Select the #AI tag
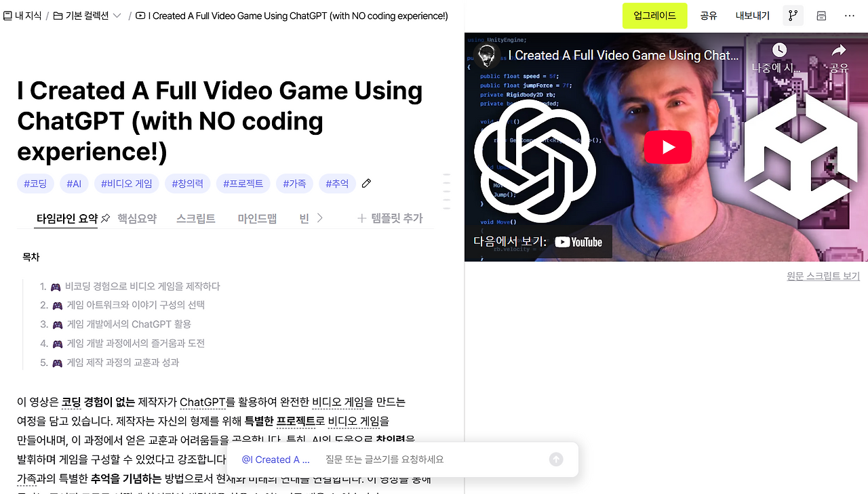 pyautogui.click(x=74, y=184)
